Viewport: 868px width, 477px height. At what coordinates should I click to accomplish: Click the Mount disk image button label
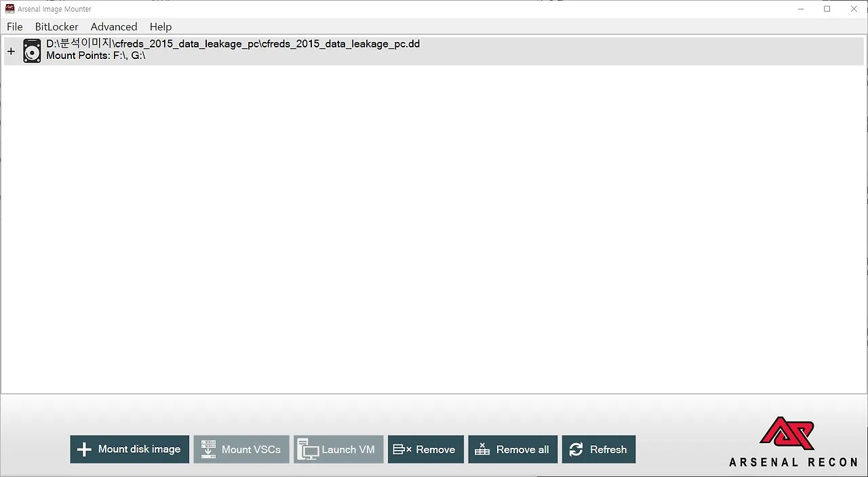tap(139, 449)
